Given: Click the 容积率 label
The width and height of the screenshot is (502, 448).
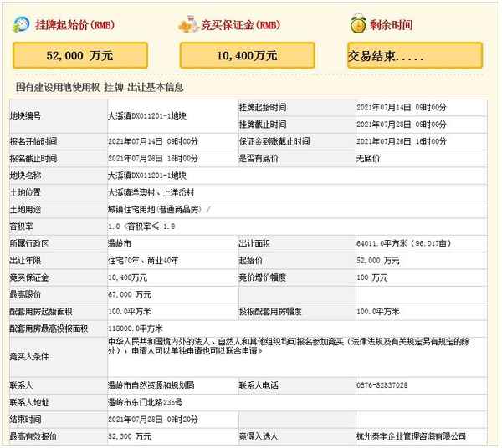Looking at the screenshot, I should [x=21, y=227].
